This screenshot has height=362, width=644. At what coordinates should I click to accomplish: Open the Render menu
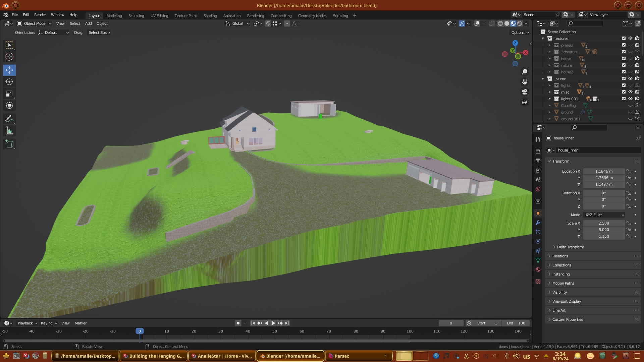40,15
